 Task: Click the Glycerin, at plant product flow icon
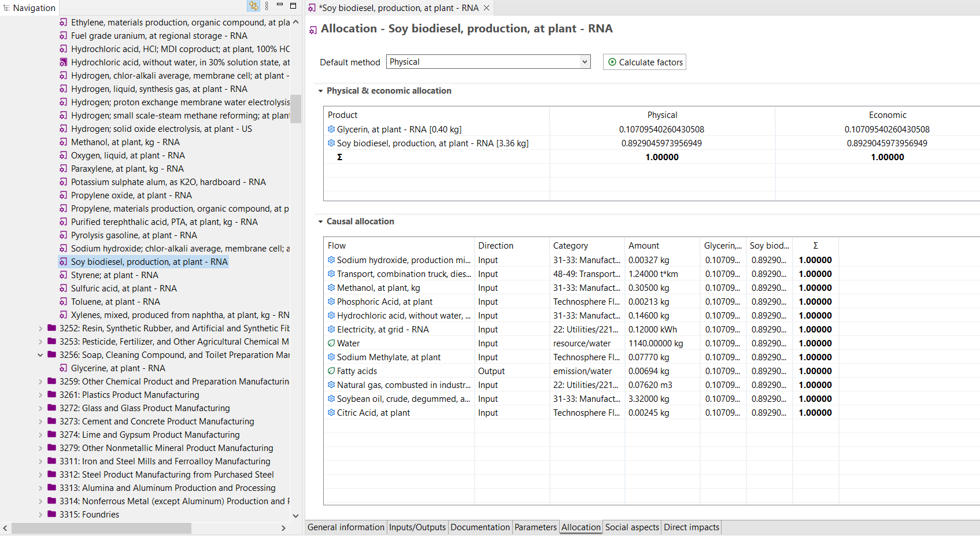[x=331, y=130]
